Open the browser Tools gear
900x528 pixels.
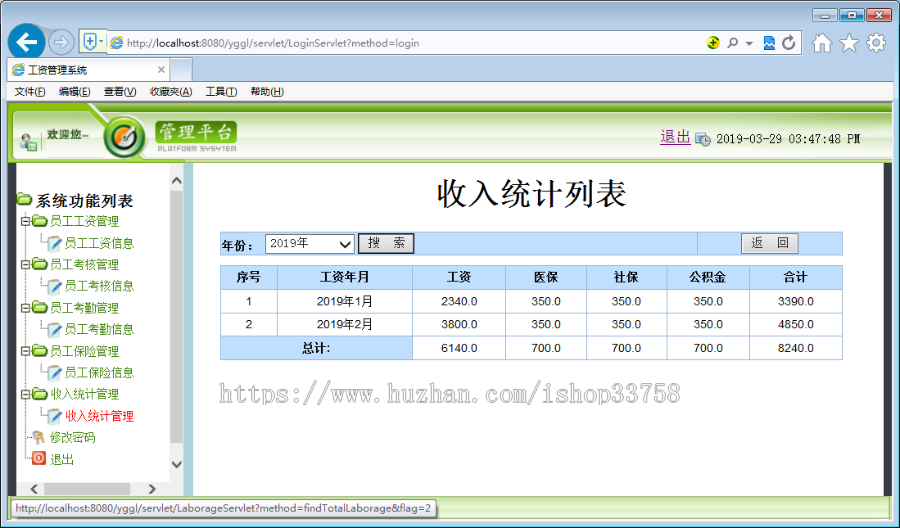[x=876, y=43]
